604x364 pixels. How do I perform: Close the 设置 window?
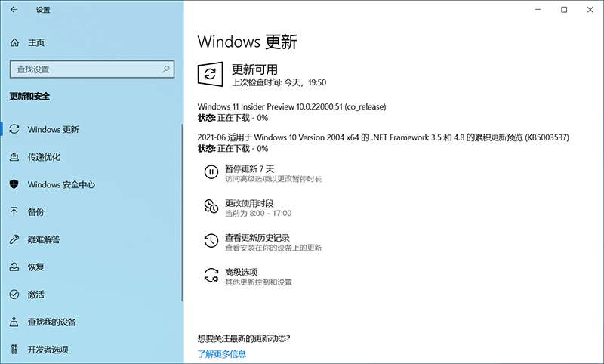[590, 10]
